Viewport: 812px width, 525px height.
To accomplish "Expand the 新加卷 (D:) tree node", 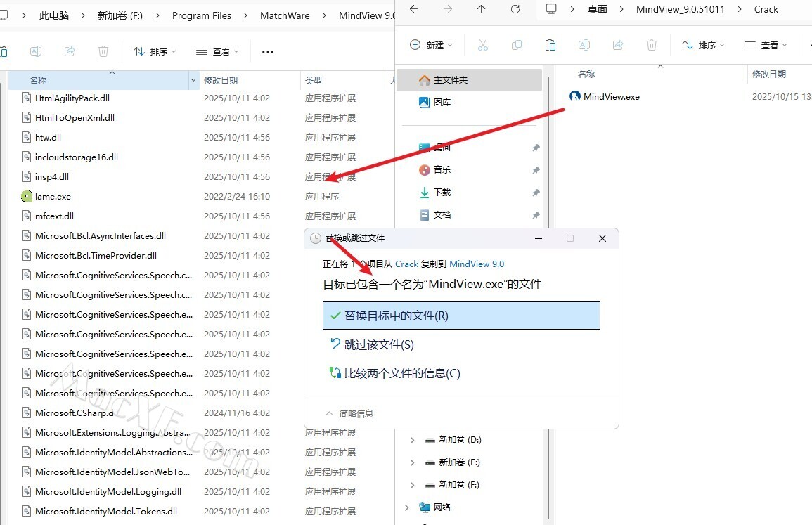I will click(412, 440).
